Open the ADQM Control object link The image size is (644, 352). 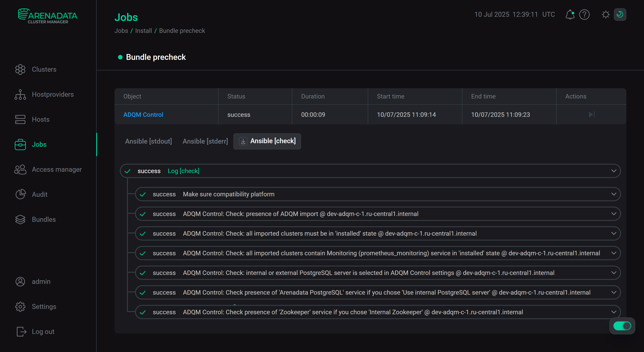tap(143, 115)
